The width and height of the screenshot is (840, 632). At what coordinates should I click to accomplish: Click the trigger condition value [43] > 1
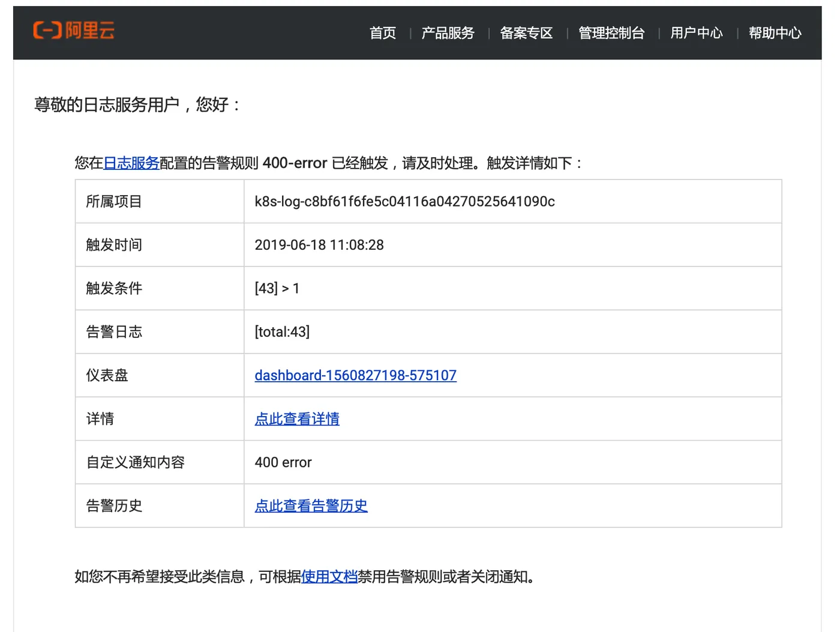(x=277, y=289)
